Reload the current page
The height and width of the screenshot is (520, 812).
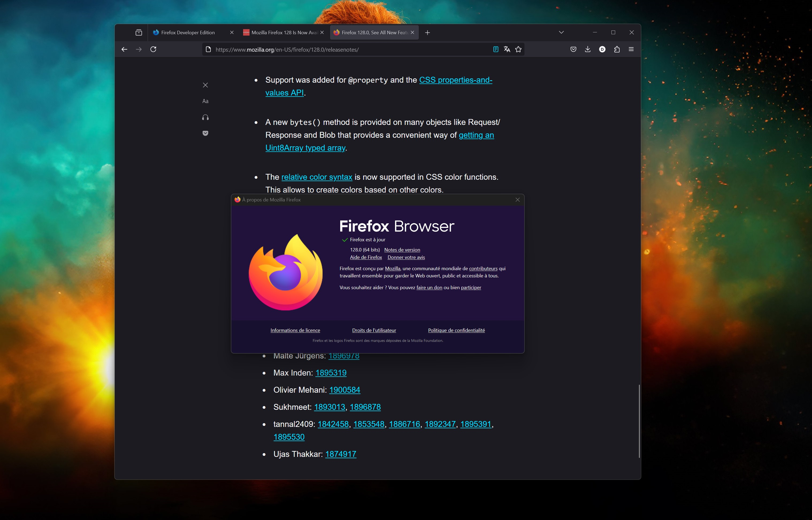(x=153, y=49)
